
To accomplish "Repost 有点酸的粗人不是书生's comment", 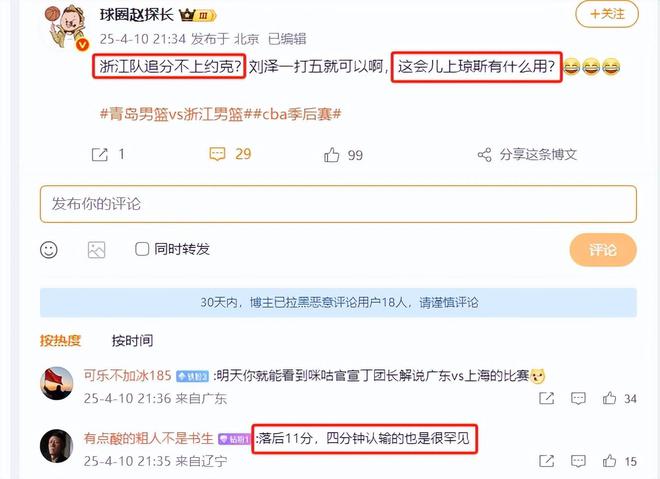I will click(546, 461).
